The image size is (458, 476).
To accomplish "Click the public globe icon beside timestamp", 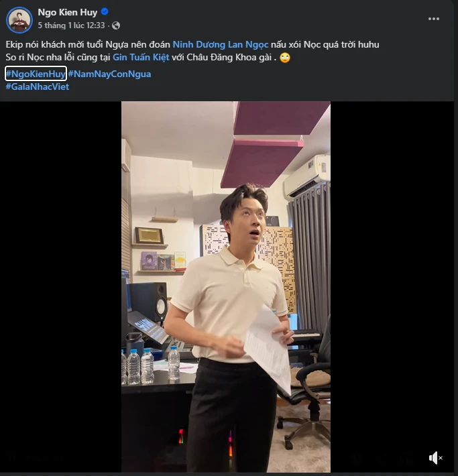I will click(x=111, y=25).
